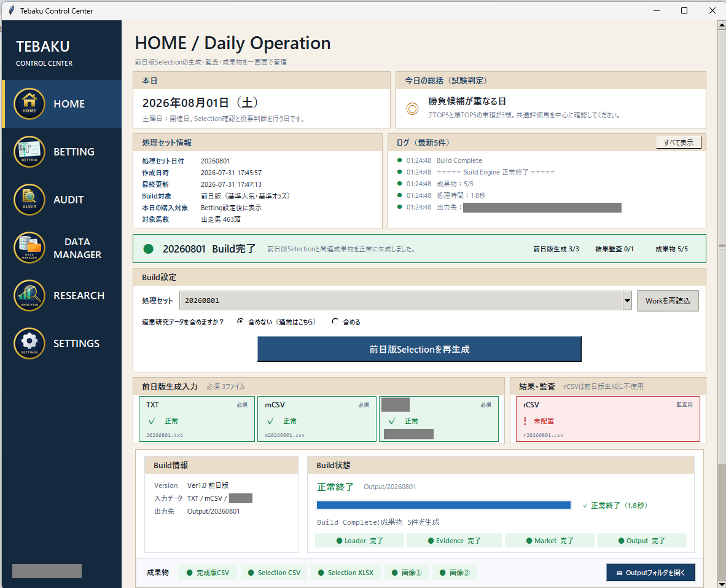Click the Evidence 完了 stage chip

click(455, 541)
